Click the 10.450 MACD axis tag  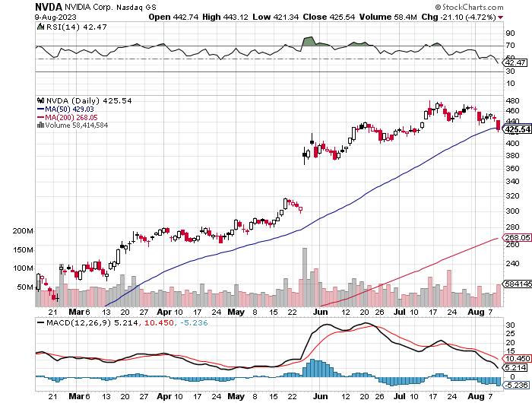pyautogui.click(x=516, y=359)
